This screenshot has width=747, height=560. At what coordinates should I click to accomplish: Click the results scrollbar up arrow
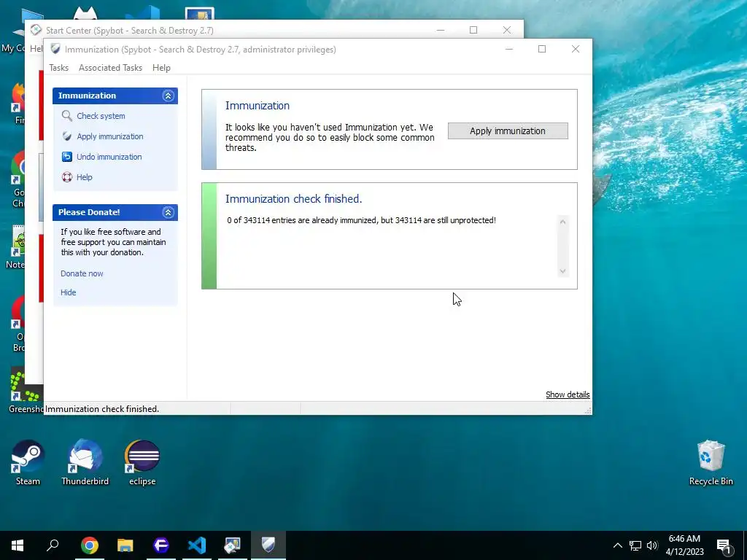[562, 222]
